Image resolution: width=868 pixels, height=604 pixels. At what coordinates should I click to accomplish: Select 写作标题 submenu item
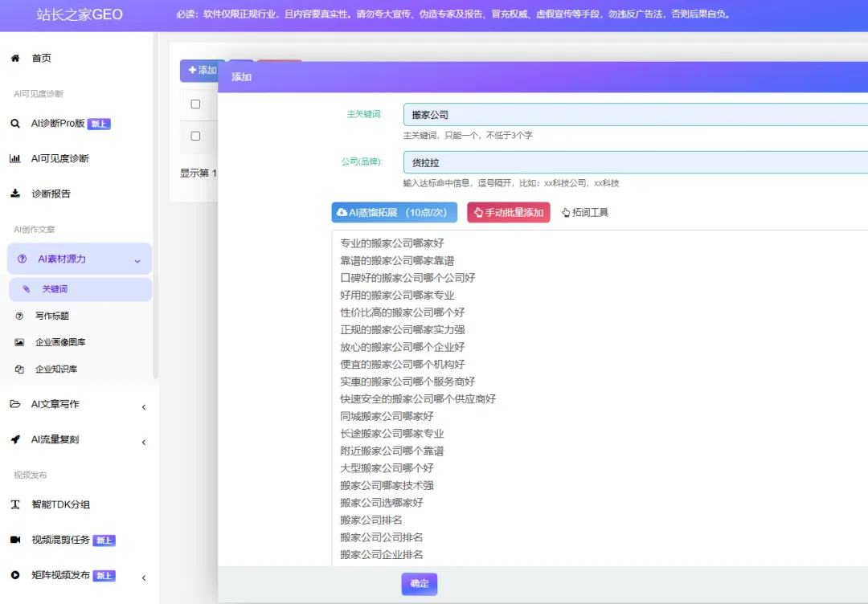pos(52,316)
